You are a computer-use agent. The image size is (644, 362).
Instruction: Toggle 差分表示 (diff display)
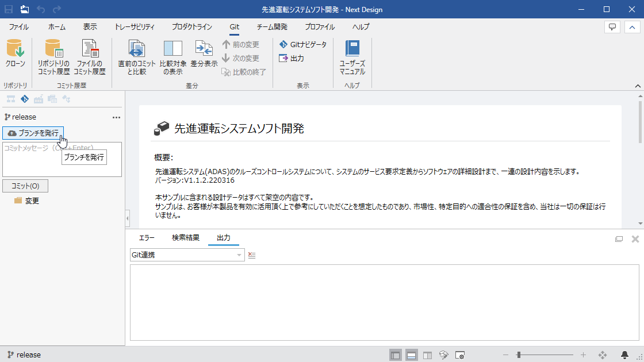204,53
